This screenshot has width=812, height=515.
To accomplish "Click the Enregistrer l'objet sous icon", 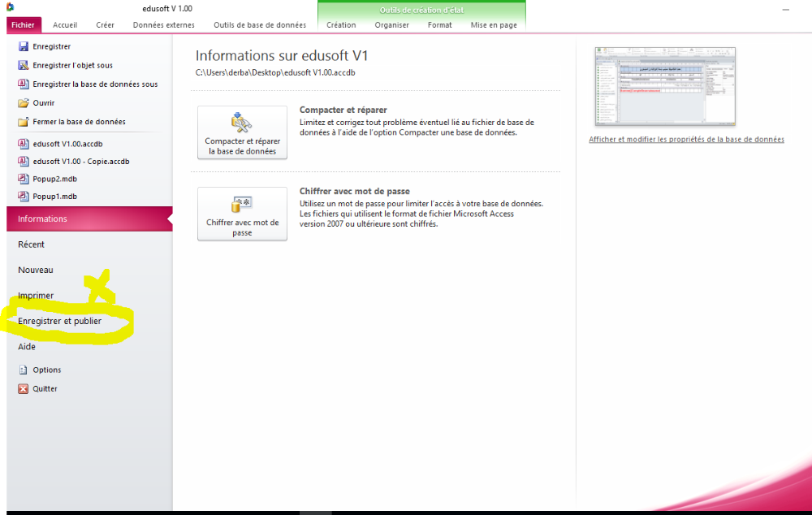I will [24, 65].
